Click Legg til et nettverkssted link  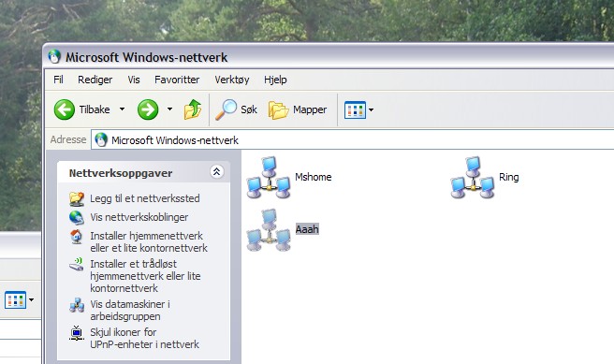[145, 198]
